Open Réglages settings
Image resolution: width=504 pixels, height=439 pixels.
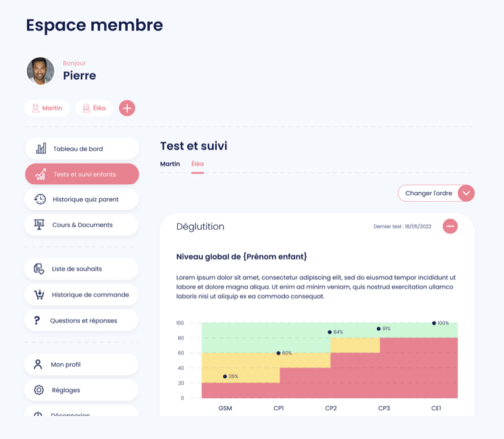(82, 390)
